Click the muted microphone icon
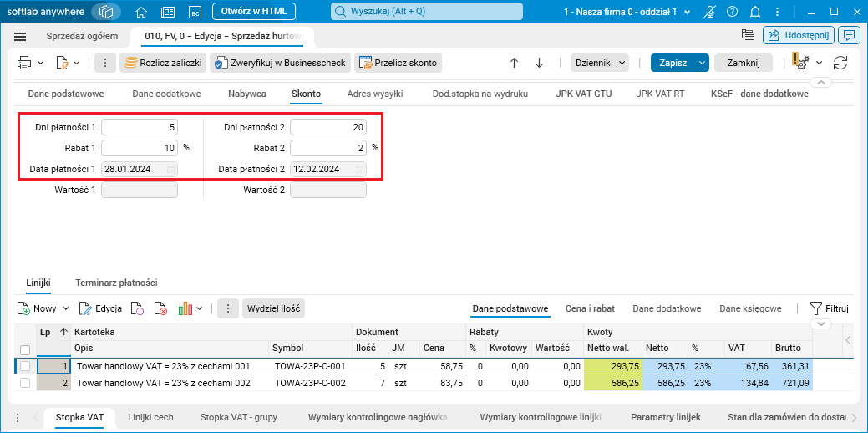Viewport: 868px width, 433px height. [x=711, y=12]
